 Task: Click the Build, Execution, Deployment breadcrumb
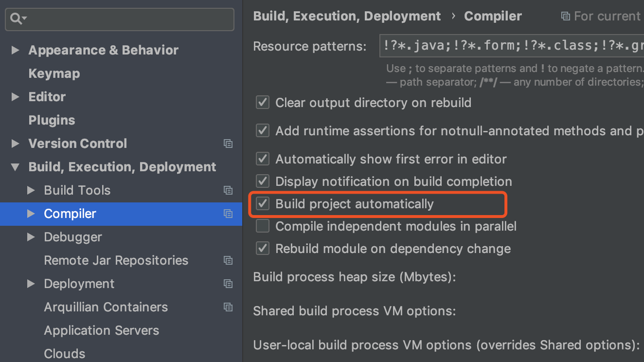[347, 16]
